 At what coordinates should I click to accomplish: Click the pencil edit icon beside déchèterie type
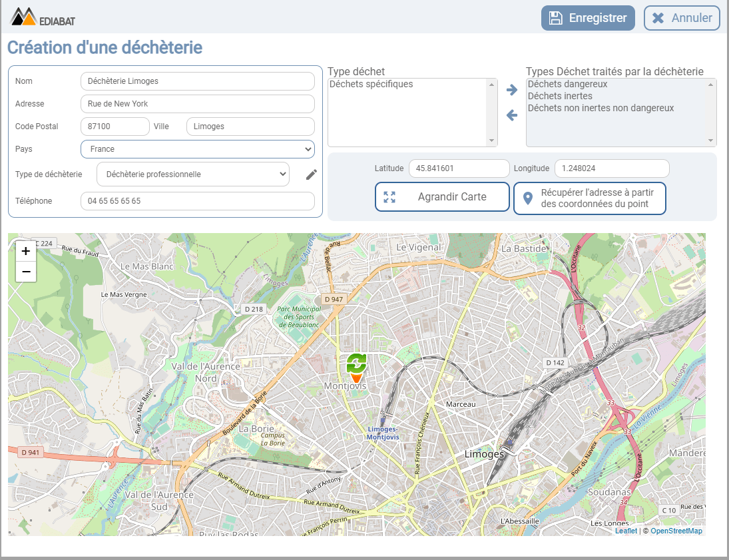pos(312,174)
